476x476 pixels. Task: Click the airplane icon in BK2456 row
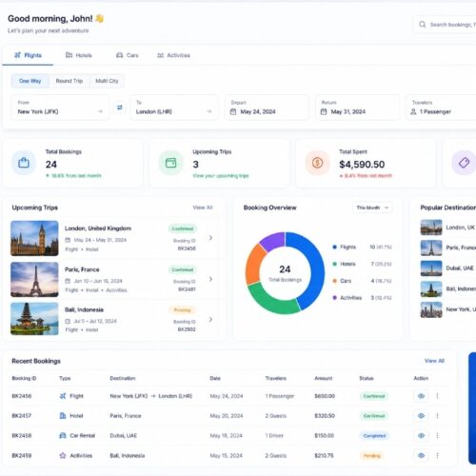click(63, 396)
